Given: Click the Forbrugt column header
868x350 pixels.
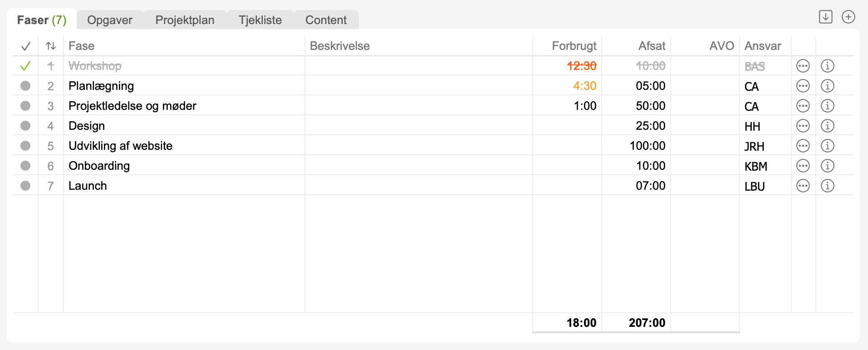Looking at the screenshot, I should pyautogui.click(x=574, y=46).
